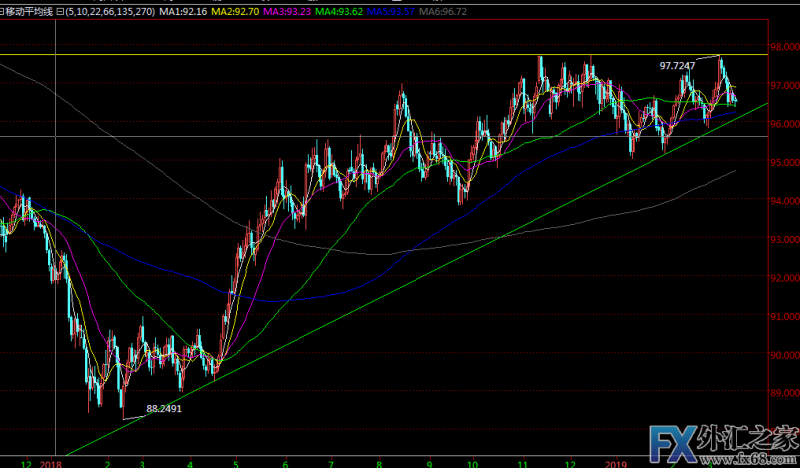Open the www.fx68.com website link
Screen dimensions: 800x468
point(745,459)
